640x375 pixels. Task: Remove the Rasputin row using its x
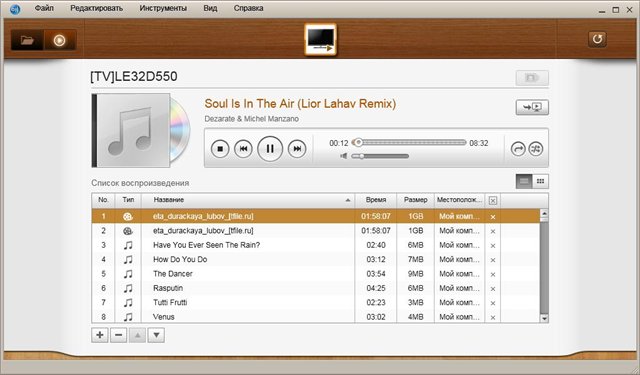click(493, 289)
